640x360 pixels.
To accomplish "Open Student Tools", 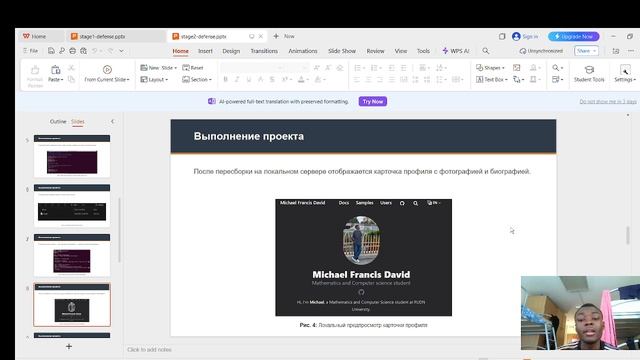I will click(x=589, y=74).
